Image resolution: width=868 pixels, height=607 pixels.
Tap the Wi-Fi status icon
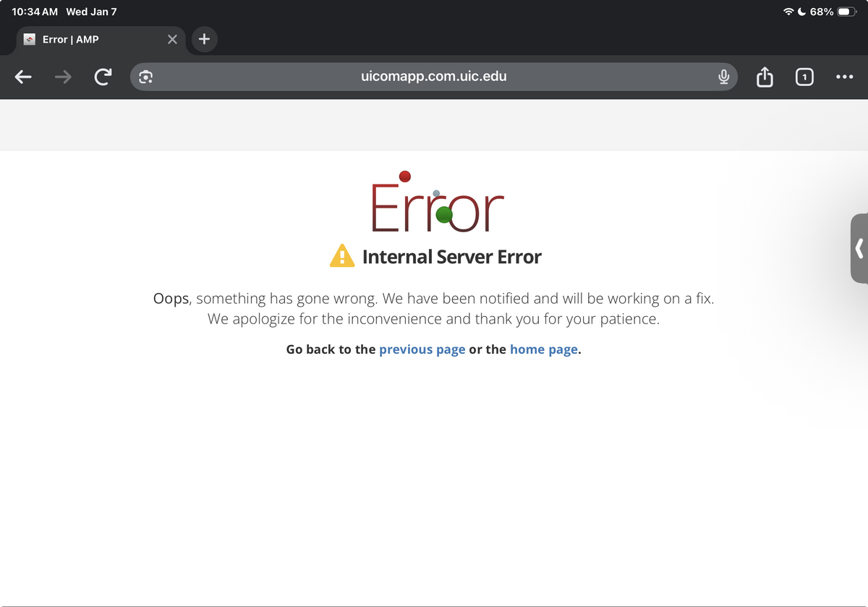pyautogui.click(x=788, y=12)
